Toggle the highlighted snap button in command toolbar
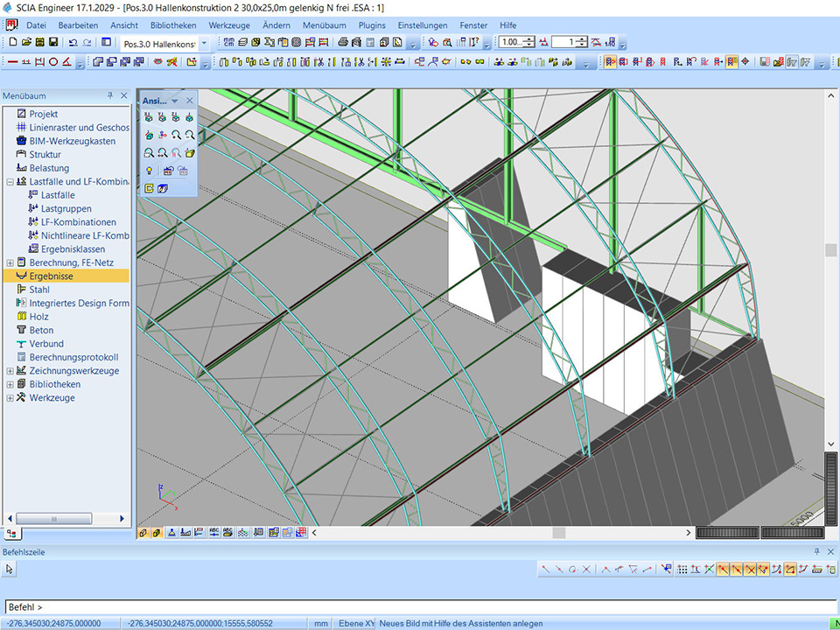The image size is (840, 630). 724,570
